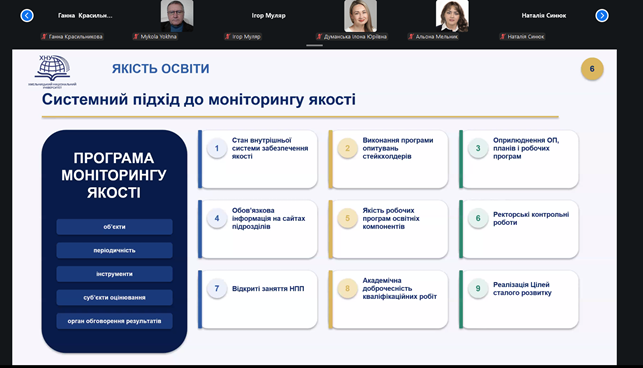Open the Відкриті заняття НПП card
The height and width of the screenshot is (368, 643).
click(258, 299)
